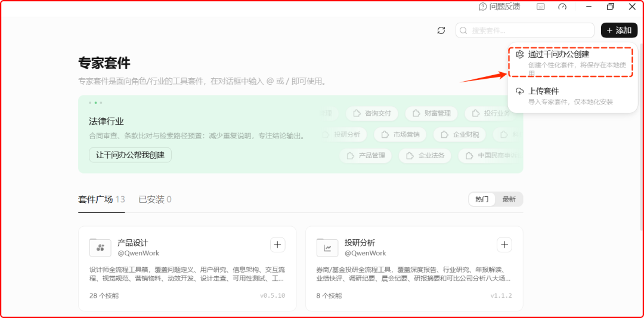Select the 市场营销 tag chip
644x318 pixels.
pos(400,134)
